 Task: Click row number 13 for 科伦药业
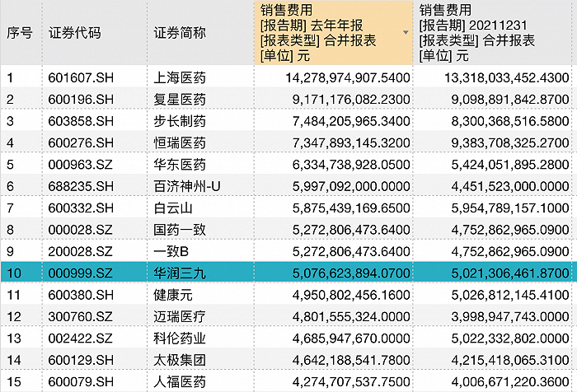[x=13, y=336]
